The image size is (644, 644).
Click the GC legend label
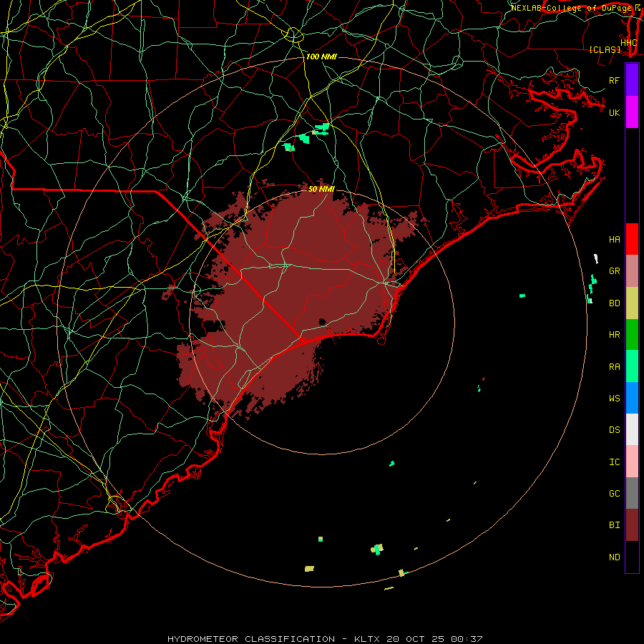click(614, 494)
